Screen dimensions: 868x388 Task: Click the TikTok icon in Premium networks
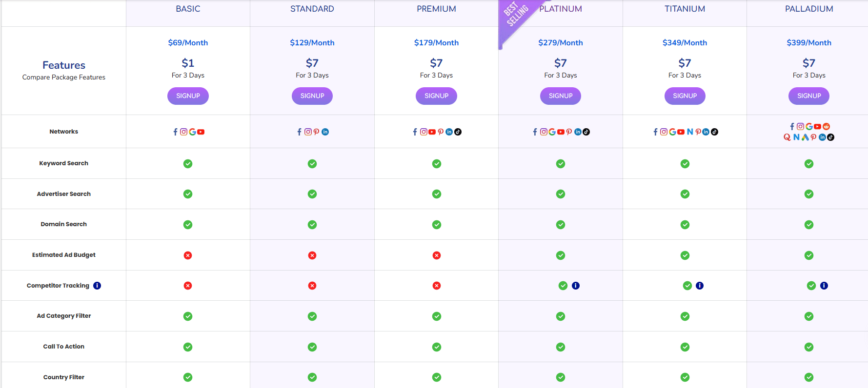[458, 132]
